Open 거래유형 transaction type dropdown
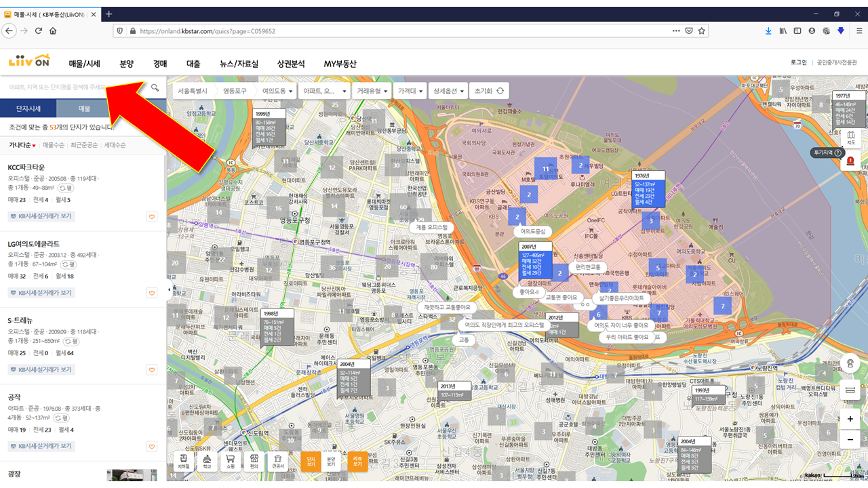The image size is (868, 488). (372, 90)
